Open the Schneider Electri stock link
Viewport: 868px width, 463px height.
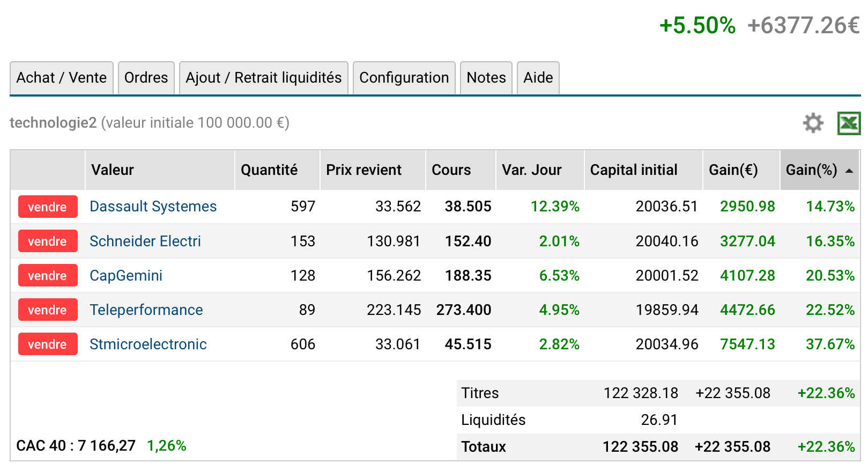point(145,241)
